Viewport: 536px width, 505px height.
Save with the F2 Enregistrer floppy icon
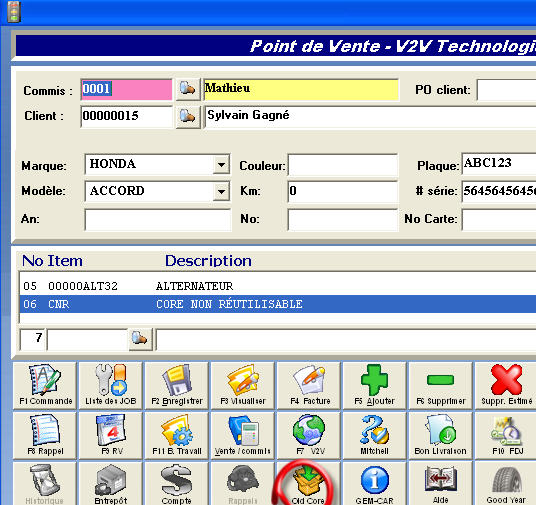tap(177, 385)
